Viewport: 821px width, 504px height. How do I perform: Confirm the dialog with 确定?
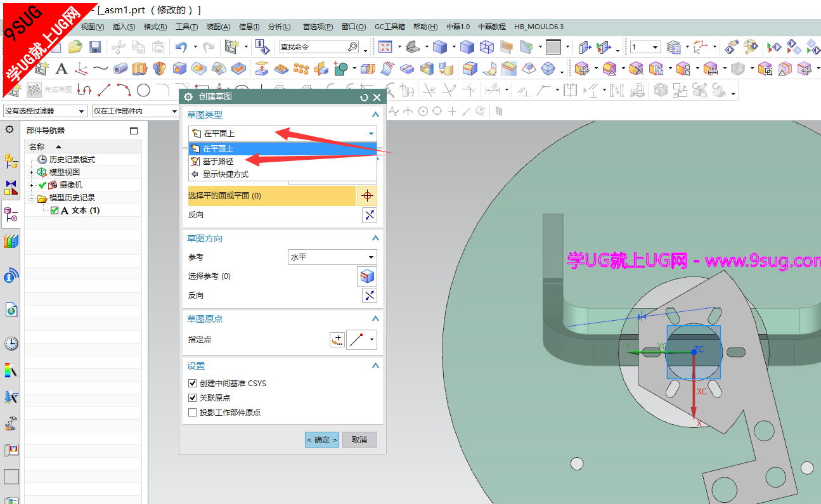point(322,439)
